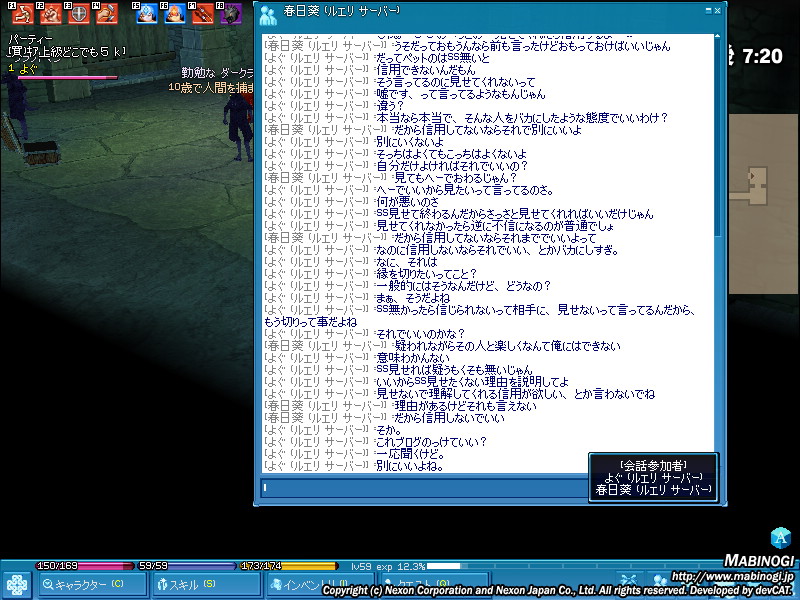Click the chat message input field

(424, 488)
